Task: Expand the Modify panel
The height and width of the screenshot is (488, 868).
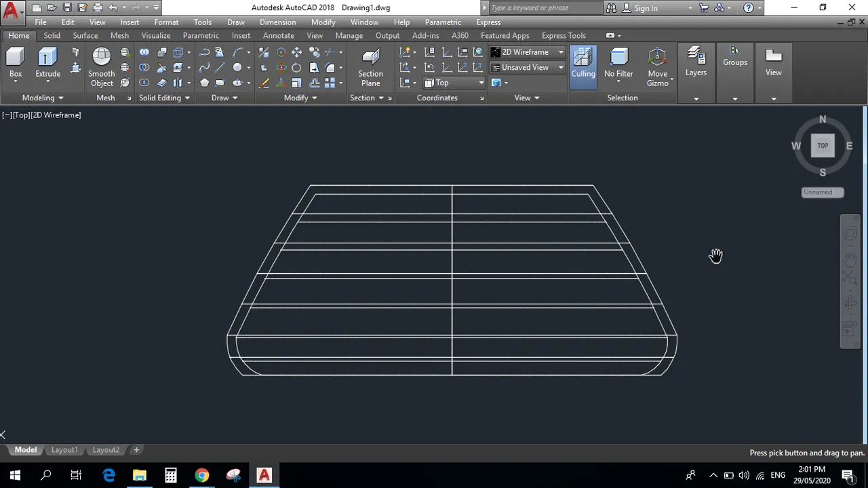Action: pos(300,98)
